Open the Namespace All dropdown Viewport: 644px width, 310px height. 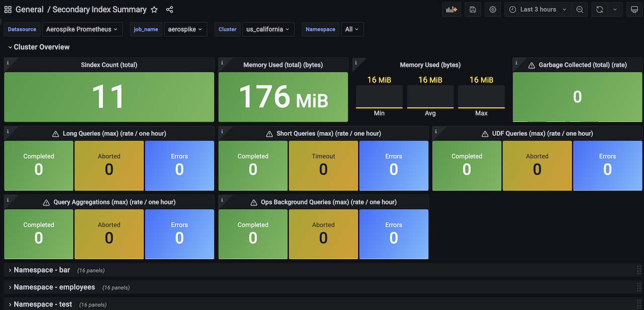pos(352,29)
